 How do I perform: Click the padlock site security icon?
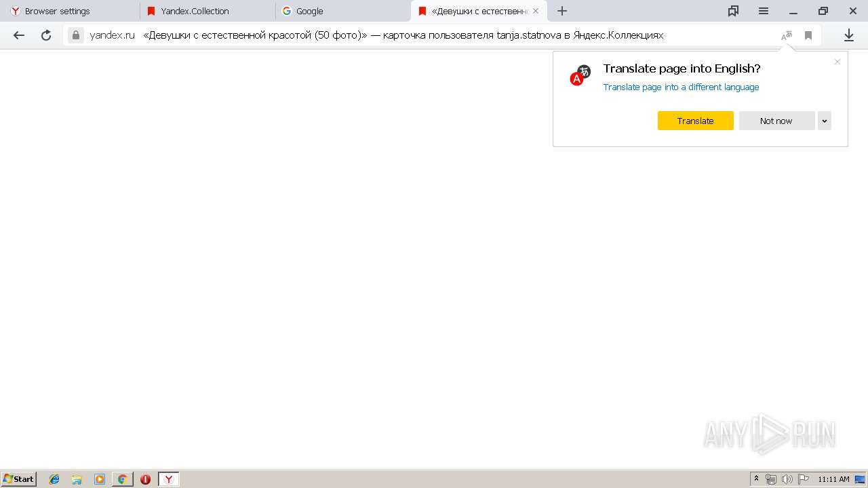click(x=75, y=35)
